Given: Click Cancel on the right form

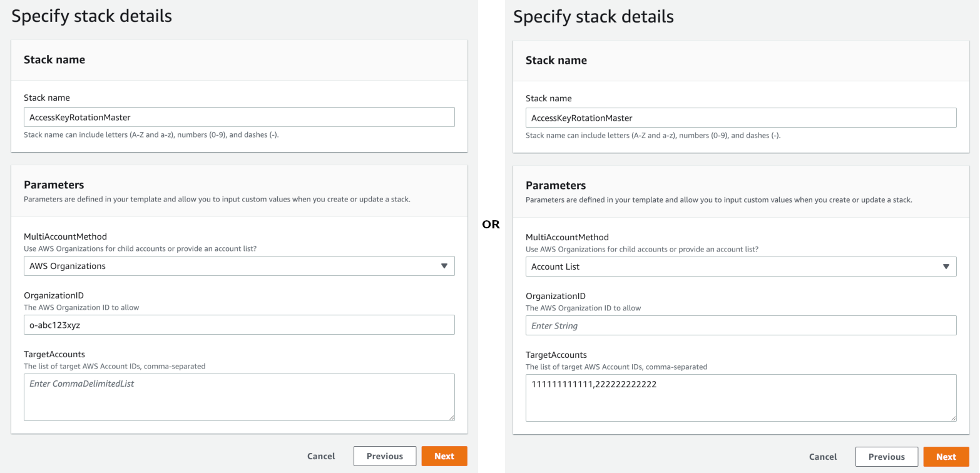Looking at the screenshot, I should tap(823, 457).
